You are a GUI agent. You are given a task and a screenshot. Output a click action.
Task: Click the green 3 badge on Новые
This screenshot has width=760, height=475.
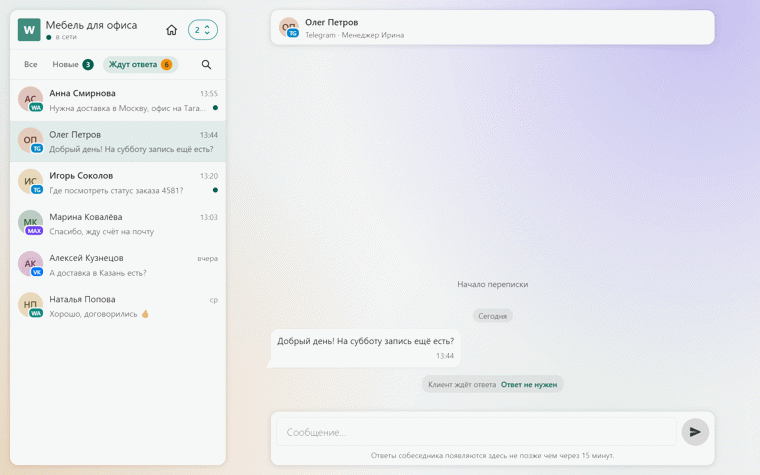coord(88,64)
